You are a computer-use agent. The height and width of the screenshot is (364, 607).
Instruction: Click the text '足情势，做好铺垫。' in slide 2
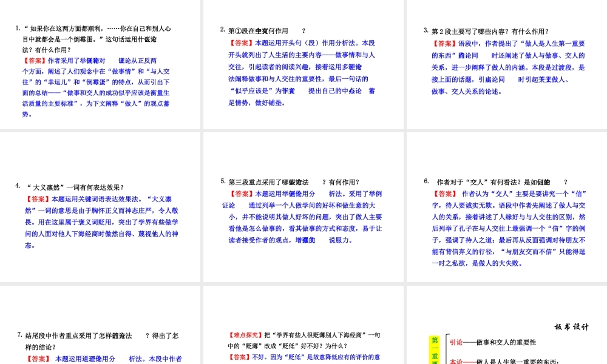click(257, 103)
